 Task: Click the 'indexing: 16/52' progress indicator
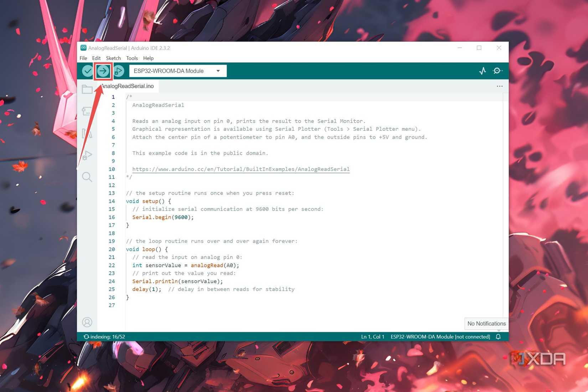coord(104,336)
